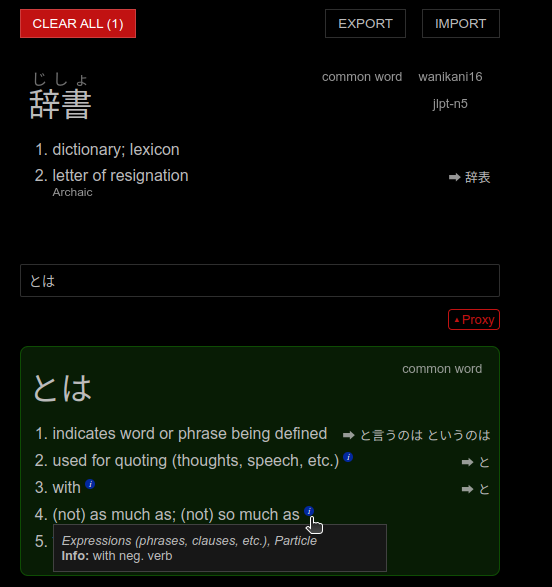Click info icon next to '(not) so much as'
Screen dimensions: 552x587
309,511
